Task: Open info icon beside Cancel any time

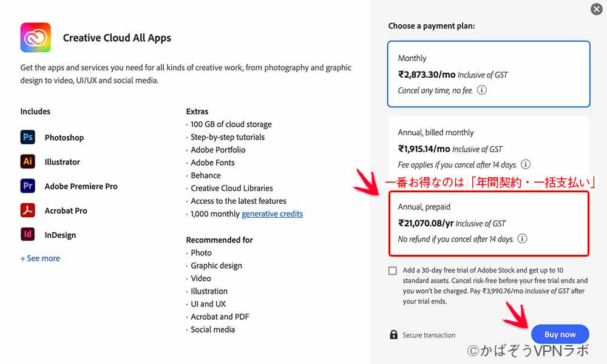Action: (x=481, y=90)
